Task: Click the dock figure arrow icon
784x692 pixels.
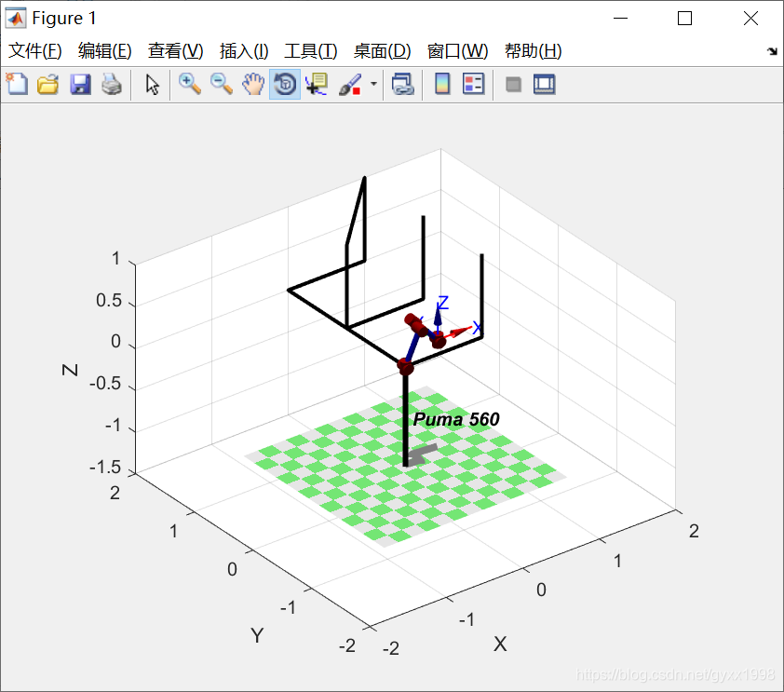Action: click(x=773, y=51)
